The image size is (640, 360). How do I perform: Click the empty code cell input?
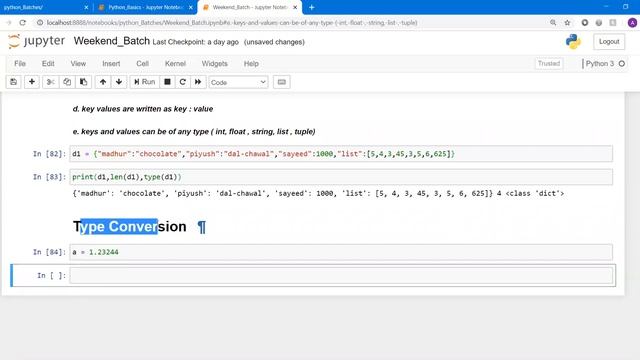coord(341,275)
